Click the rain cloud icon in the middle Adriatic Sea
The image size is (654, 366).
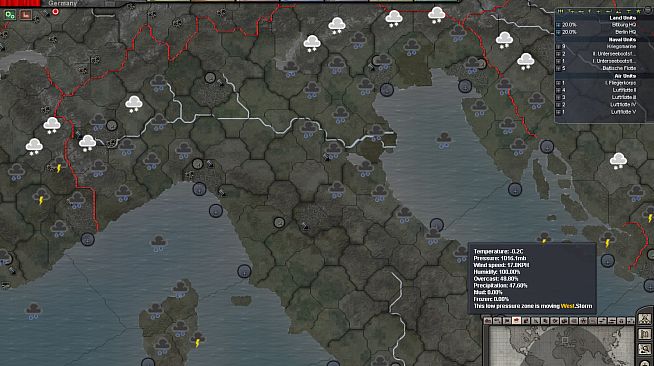click(444, 140)
